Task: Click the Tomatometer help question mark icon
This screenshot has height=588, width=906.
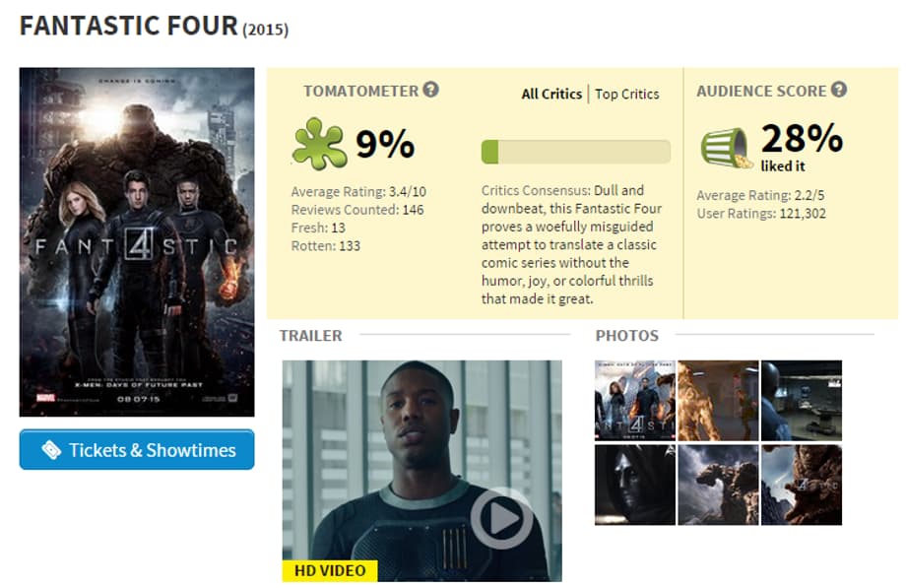Action: 430,90
